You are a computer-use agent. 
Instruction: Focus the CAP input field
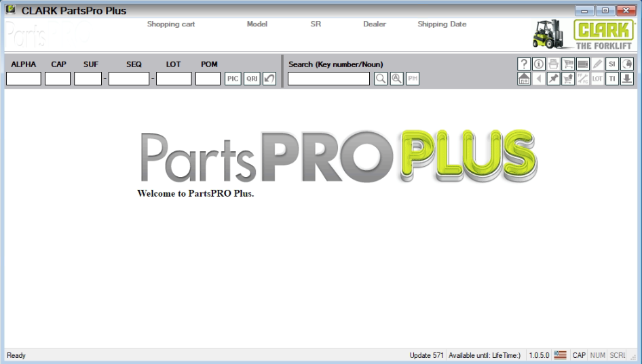tap(58, 79)
